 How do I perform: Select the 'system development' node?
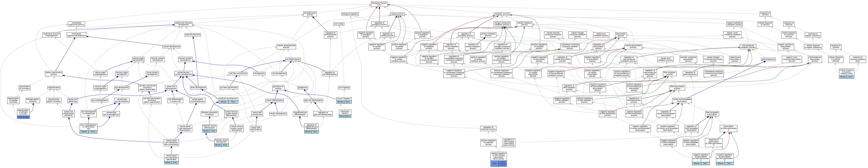(x=172, y=47)
